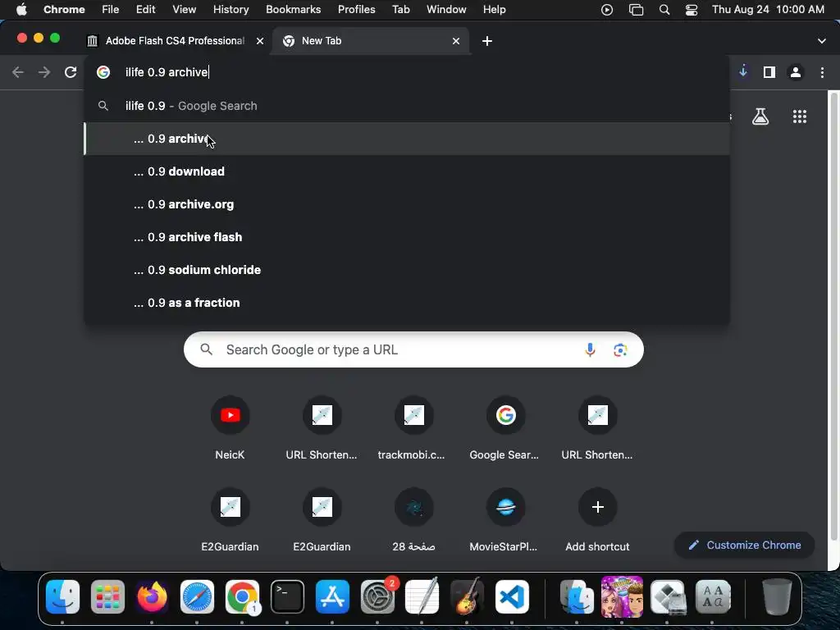The image size is (840, 630).
Task: Select the New Tab tab
Action: [x=370, y=41]
